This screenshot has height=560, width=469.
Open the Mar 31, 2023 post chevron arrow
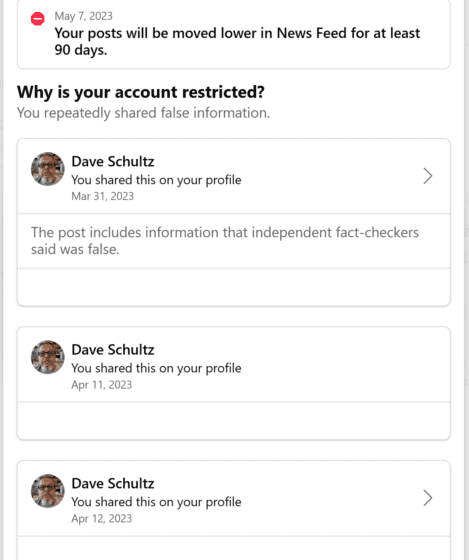pyautogui.click(x=428, y=176)
